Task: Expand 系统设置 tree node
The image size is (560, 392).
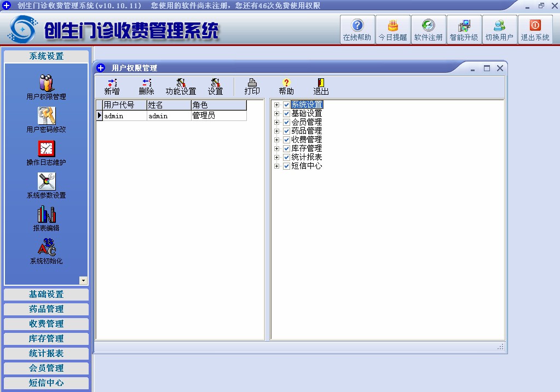Action: click(276, 105)
